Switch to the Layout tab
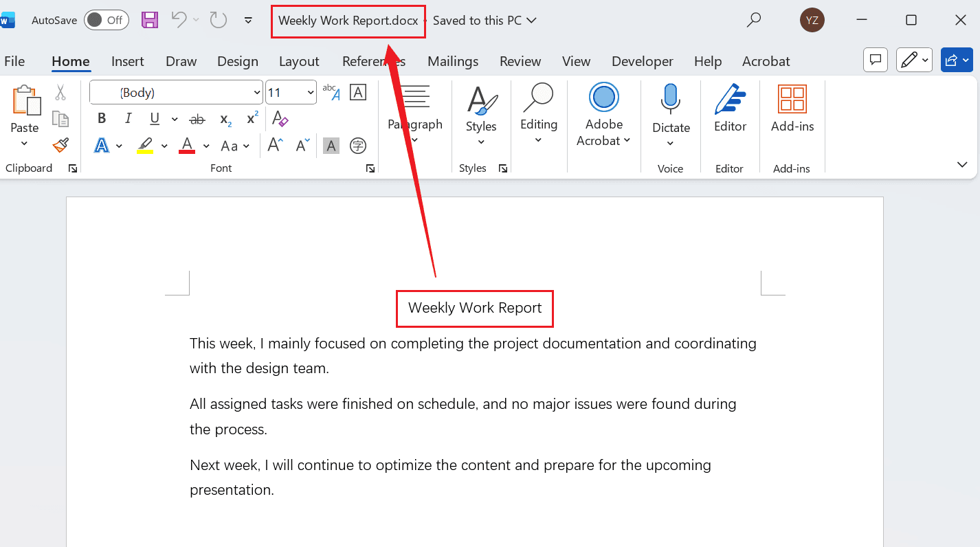Screen dimensions: 980x547 click(x=299, y=61)
